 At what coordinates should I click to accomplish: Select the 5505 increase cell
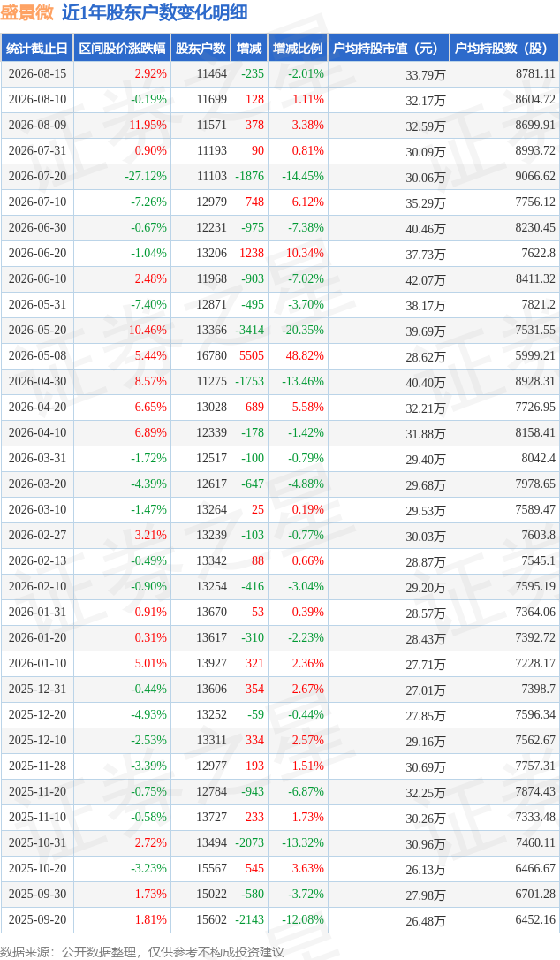tap(250, 355)
